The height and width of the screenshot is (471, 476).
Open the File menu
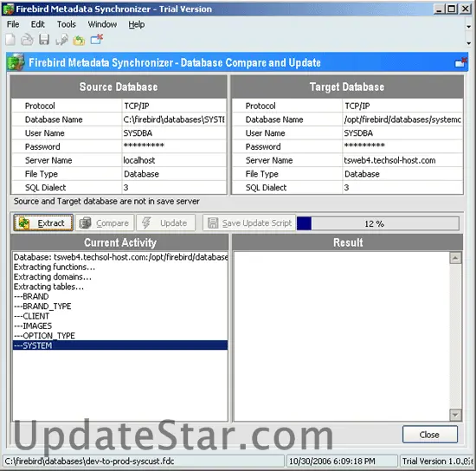coord(13,24)
